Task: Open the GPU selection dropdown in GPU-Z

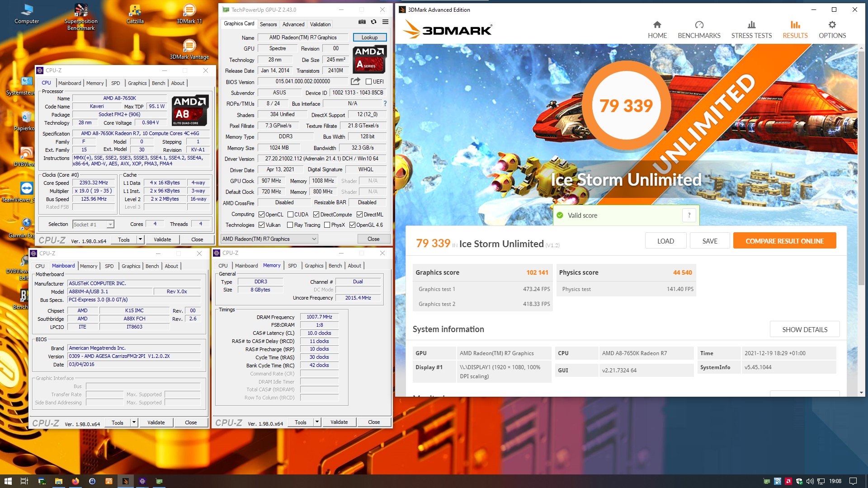Action: 269,239
